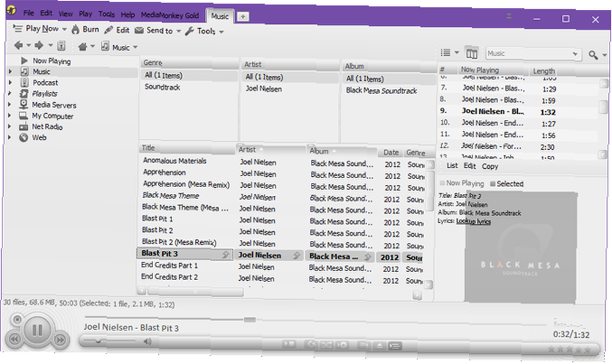Screen dimensions: 612x364
Task: Click the Now Playing list icon in player
Action: (395, 346)
